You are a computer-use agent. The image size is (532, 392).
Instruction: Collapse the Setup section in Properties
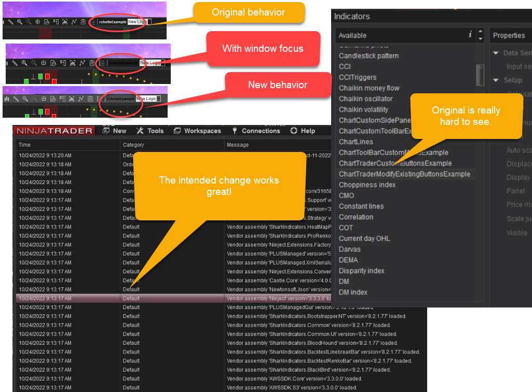tap(495, 80)
